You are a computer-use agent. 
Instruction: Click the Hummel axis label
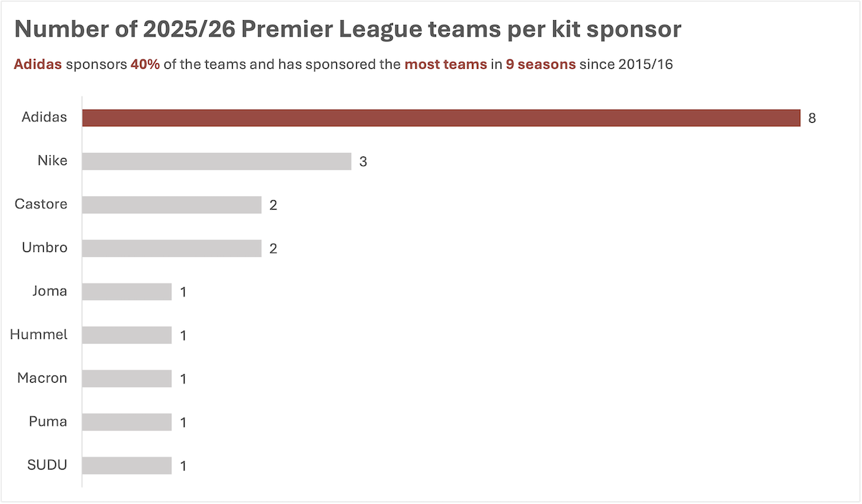coord(40,335)
